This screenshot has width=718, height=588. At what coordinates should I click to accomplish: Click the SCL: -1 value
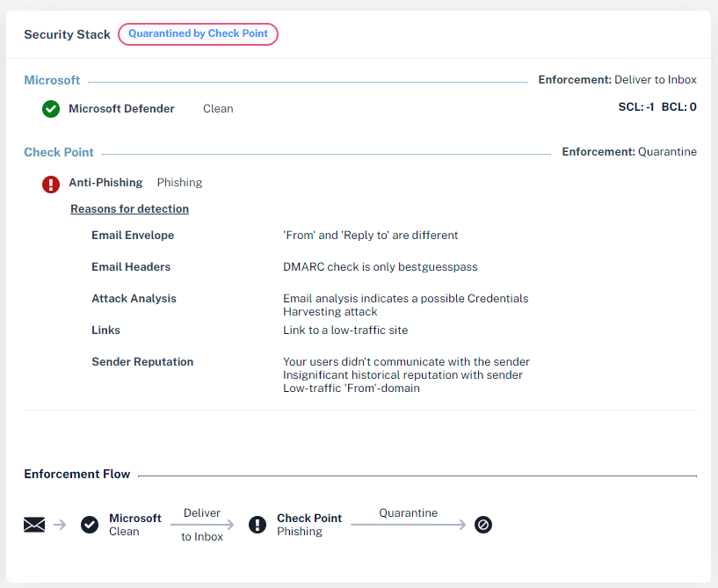pyautogui.click(x=636, y=106)
